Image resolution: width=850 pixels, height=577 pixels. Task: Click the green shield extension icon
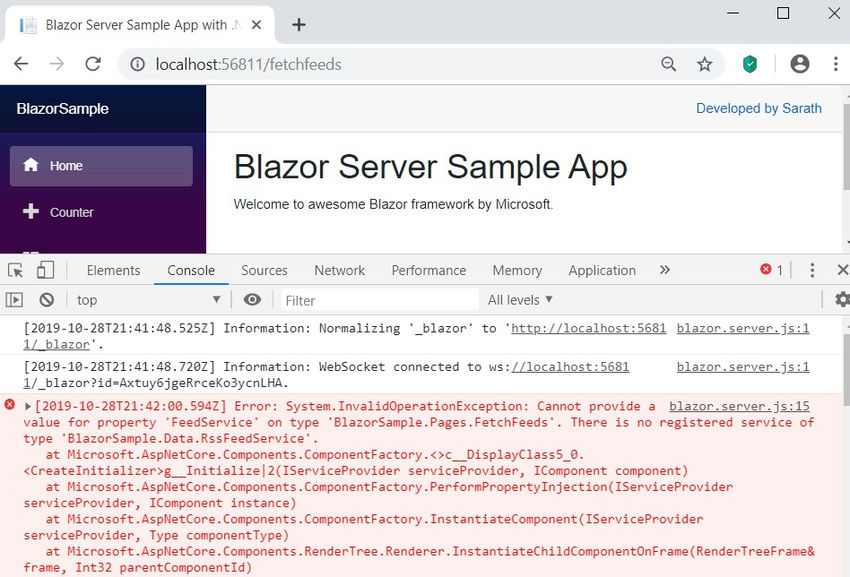749,63
